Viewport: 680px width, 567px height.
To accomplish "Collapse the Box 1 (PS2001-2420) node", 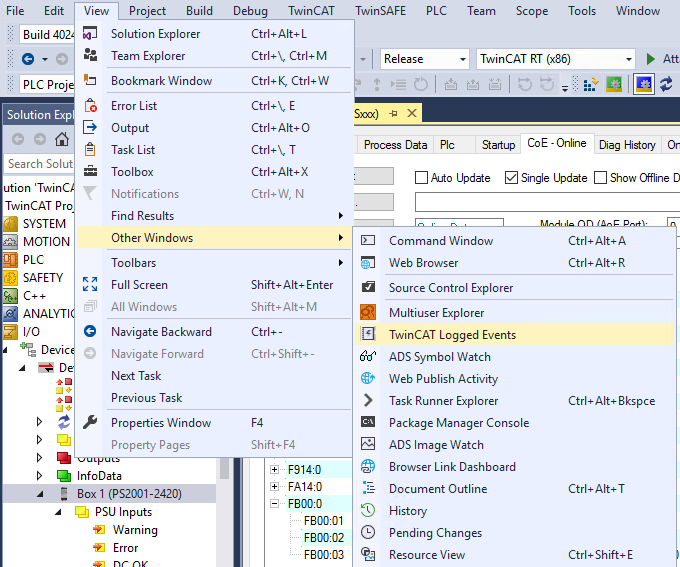I will point(40,494).
